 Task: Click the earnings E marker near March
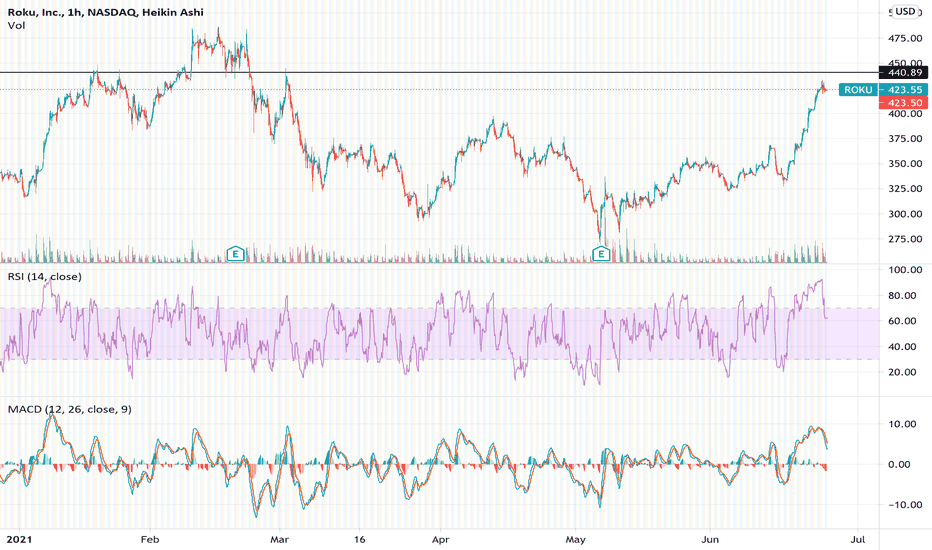[236, 254]
